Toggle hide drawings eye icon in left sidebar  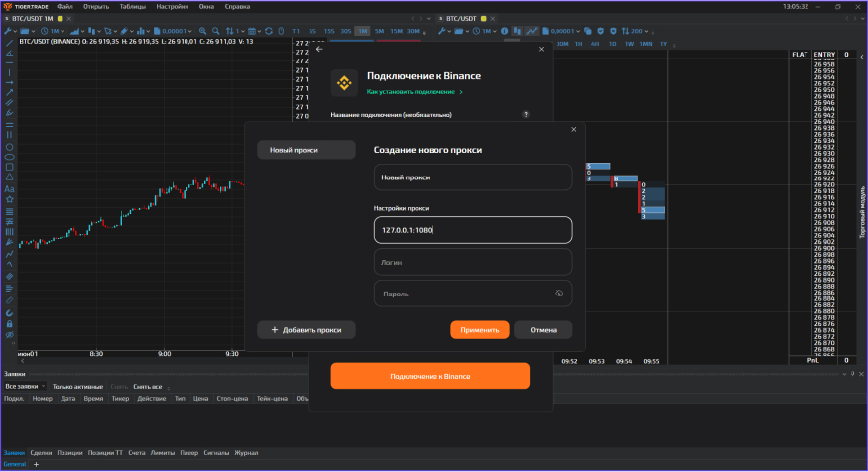tap(9, 335)
